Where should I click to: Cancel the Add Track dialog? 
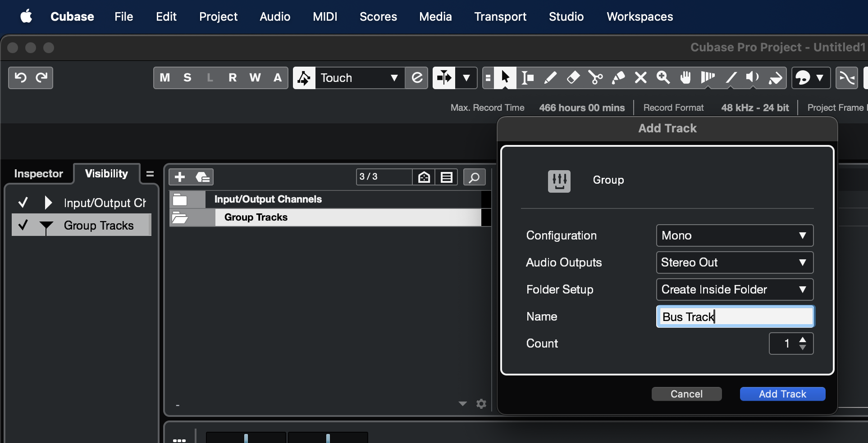pyautogui.click(x=686, y=394)
